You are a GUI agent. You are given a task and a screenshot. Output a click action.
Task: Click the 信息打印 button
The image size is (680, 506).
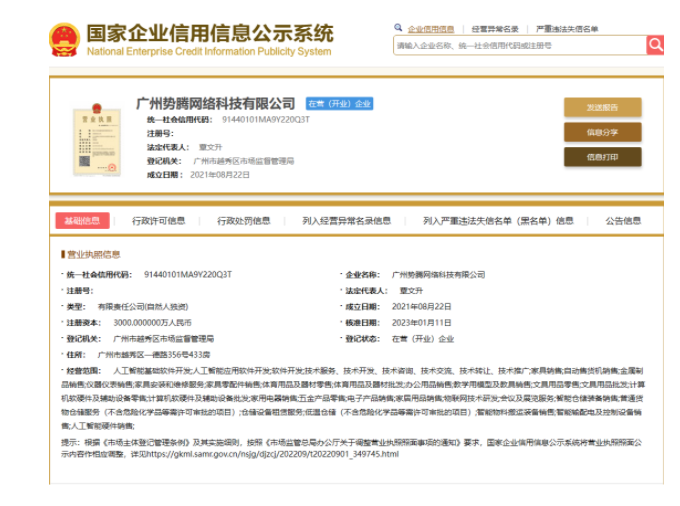(602, 157)
